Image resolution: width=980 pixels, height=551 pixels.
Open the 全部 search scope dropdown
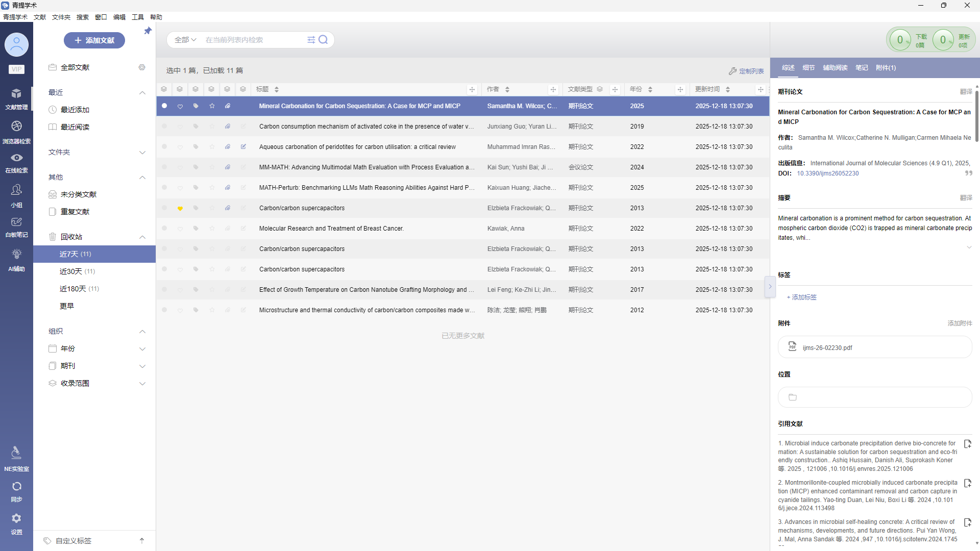185,40
